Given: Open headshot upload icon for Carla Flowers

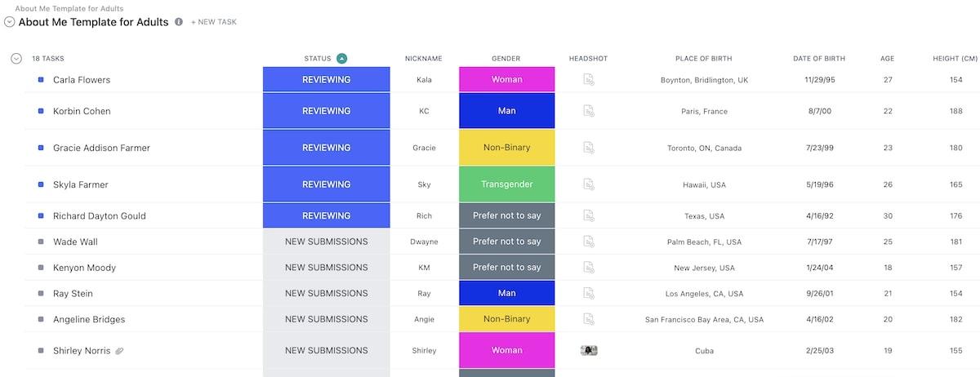Looking at the screenshot, I should pos(589,80).
